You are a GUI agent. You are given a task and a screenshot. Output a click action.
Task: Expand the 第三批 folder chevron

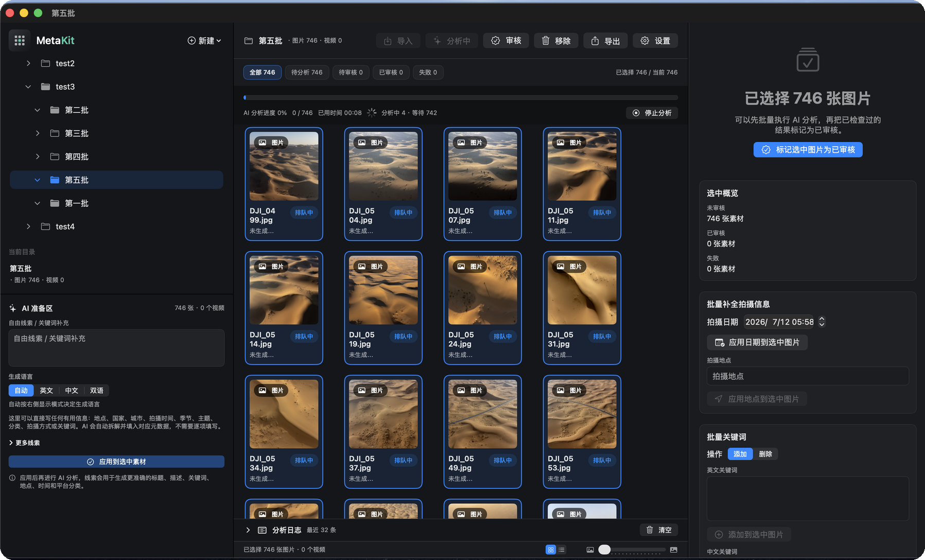pyautogui.click(x=38, y=133)
